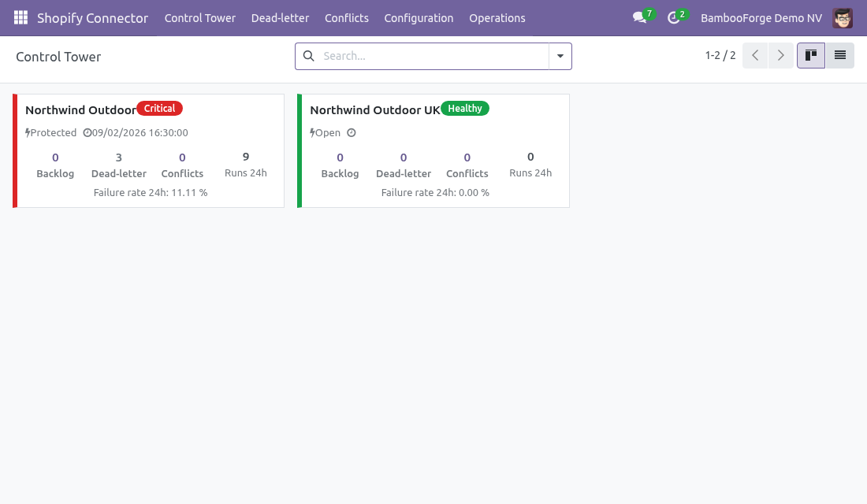Image resolution: width=867 pixels, height=504 pixels.
Task: Open the Dead-letter menu
Action: point(281,17)
